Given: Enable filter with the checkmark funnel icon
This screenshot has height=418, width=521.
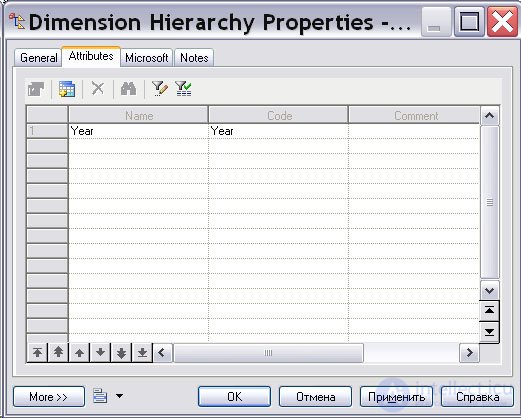Looking at the screenshot, I should click(183, 89).
